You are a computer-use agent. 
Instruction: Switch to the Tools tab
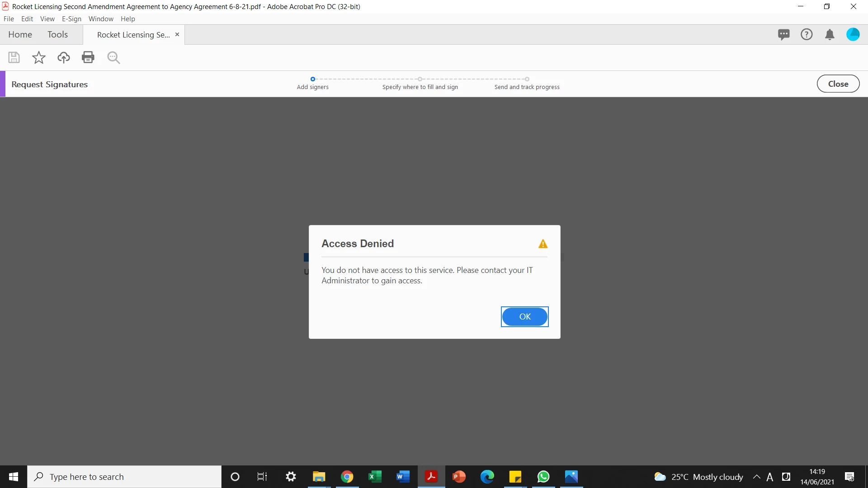(57, 35)
